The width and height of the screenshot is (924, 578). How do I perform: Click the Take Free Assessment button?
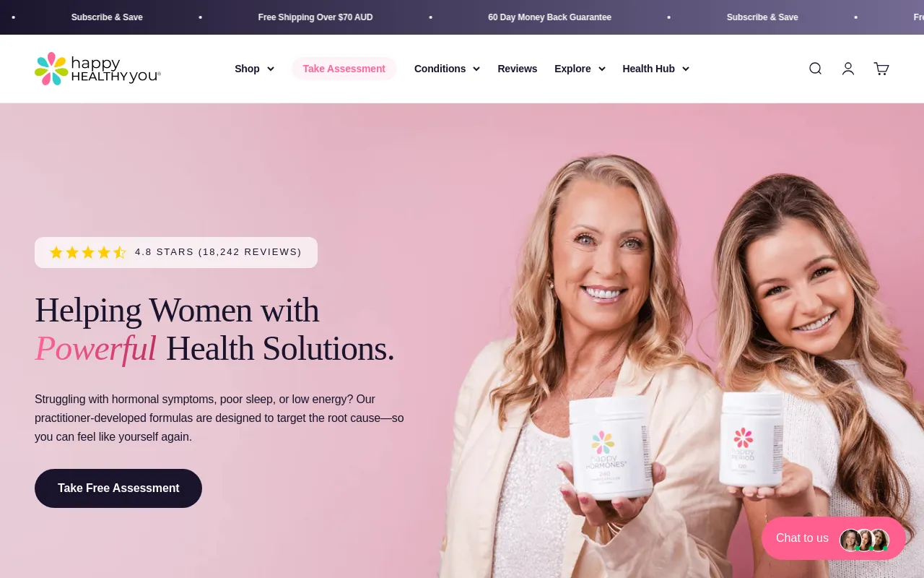[x=118, y=488]
